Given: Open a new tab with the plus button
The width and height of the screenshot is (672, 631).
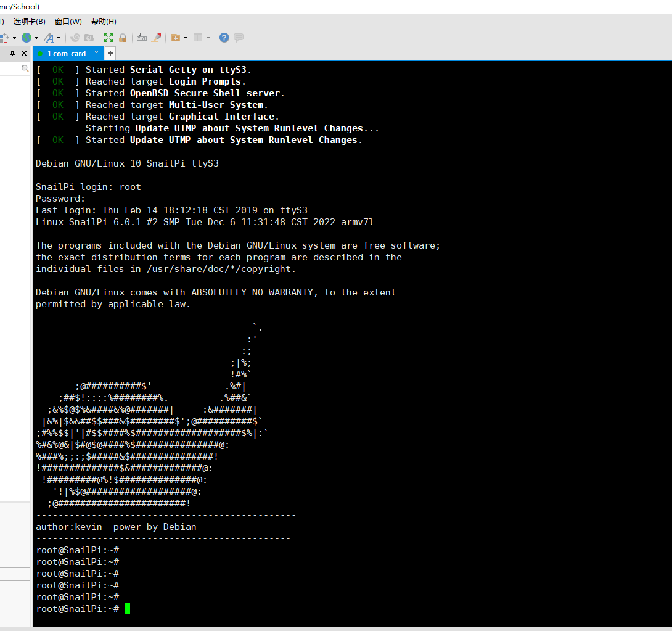Looking at the screenshot, I should pyautogui.click(x=110, y=53).
